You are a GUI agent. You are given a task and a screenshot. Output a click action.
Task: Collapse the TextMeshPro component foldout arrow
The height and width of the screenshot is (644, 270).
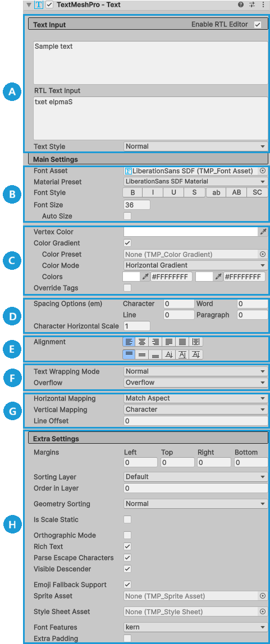[x=29, y=5]
